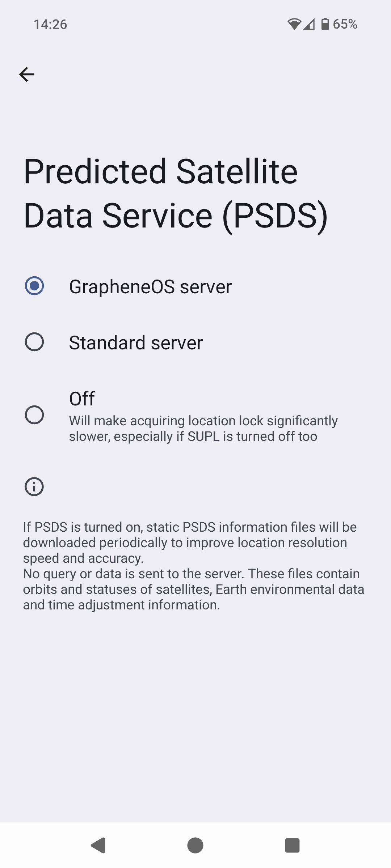
Task: Click the circled info icon
Action: coord(34,486)
